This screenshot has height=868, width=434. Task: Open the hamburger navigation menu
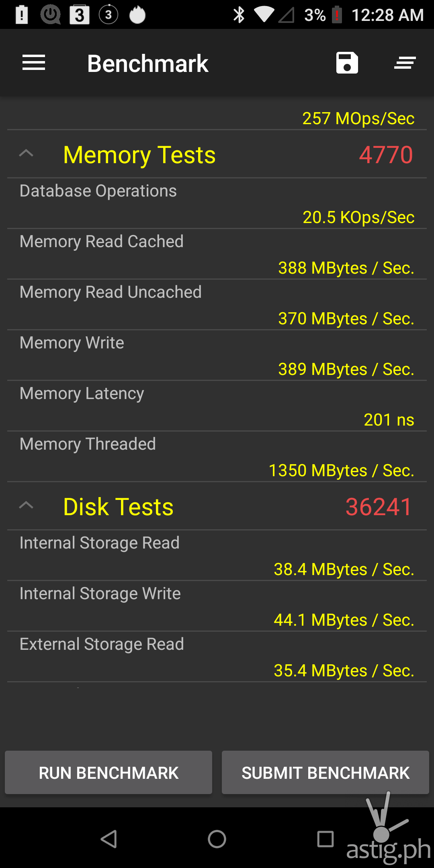(34, 63)
